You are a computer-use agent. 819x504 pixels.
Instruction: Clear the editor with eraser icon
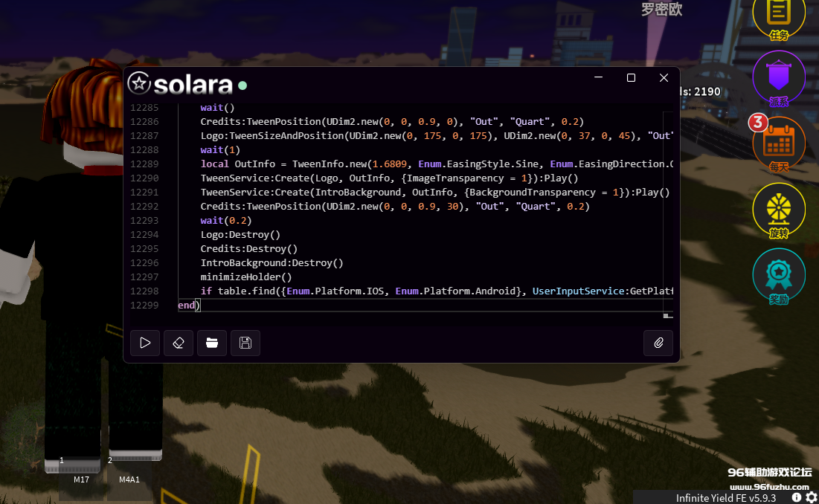(x=179, y=343)
